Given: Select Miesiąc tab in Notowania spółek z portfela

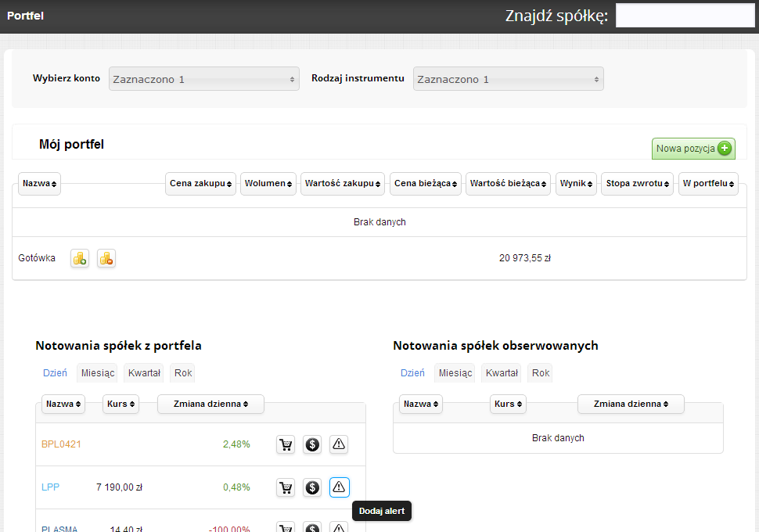Looking at the screenshot, I should pos(98,372).
